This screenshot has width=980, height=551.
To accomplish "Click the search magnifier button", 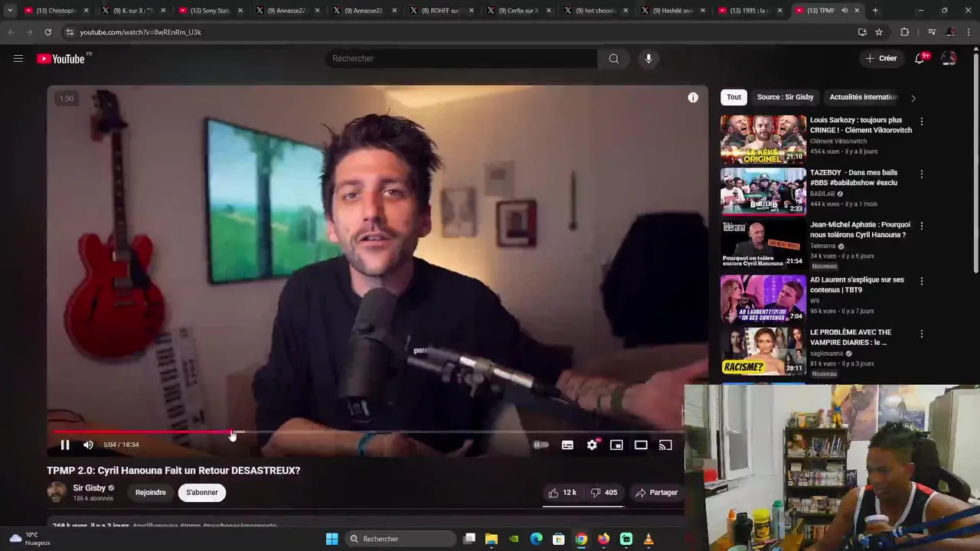I will click(x=614, y=59).
